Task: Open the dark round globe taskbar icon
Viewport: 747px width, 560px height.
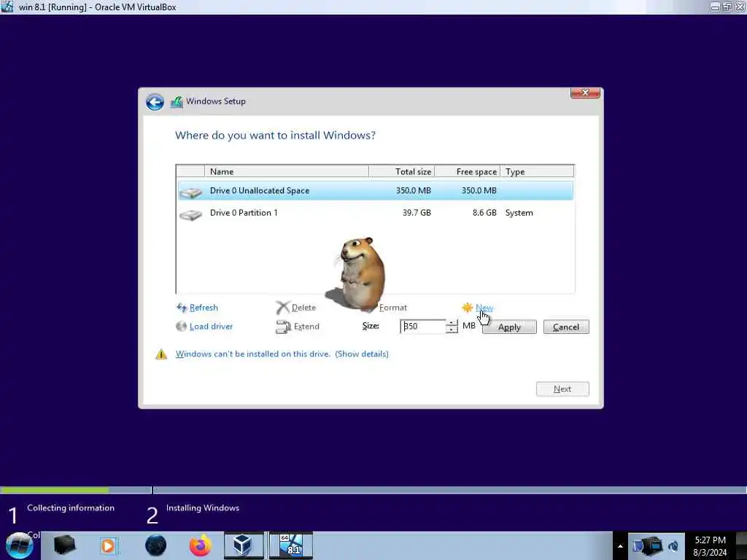Action: 156,545
